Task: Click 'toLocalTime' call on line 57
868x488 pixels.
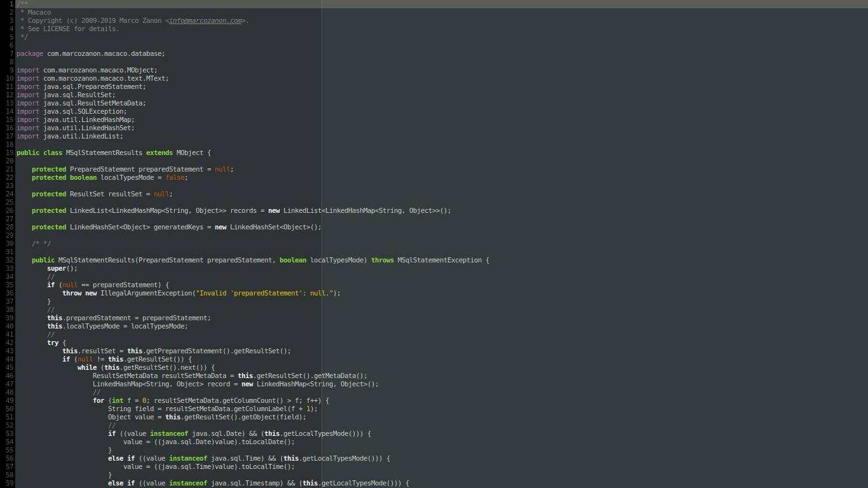Action: (x=262, y=466)
